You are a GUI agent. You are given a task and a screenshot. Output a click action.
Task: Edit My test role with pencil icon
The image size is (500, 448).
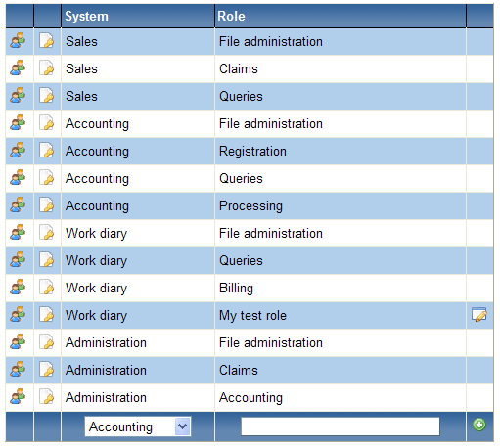479,315
